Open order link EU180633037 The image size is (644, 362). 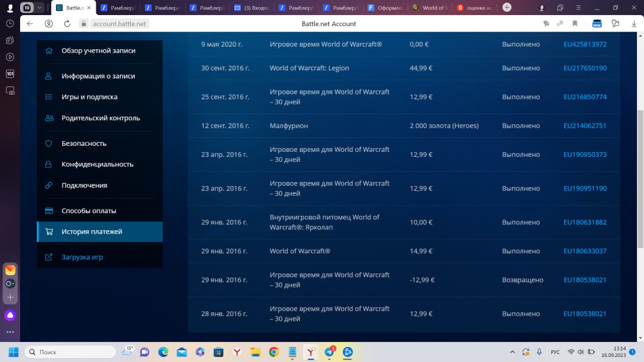585,251
